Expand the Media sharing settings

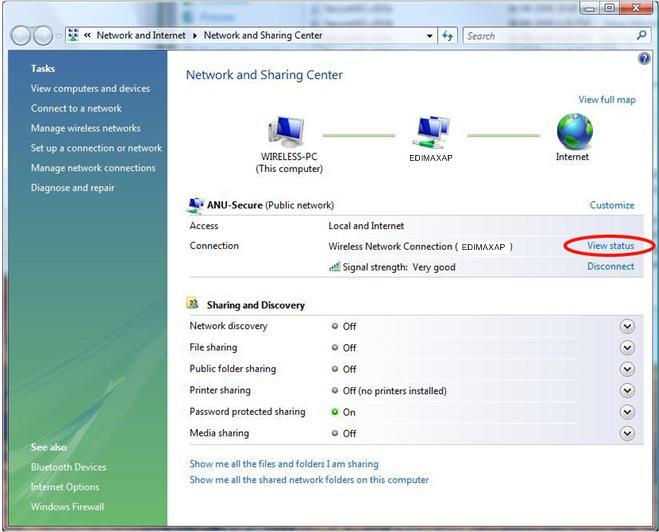(x=627, y=433)
